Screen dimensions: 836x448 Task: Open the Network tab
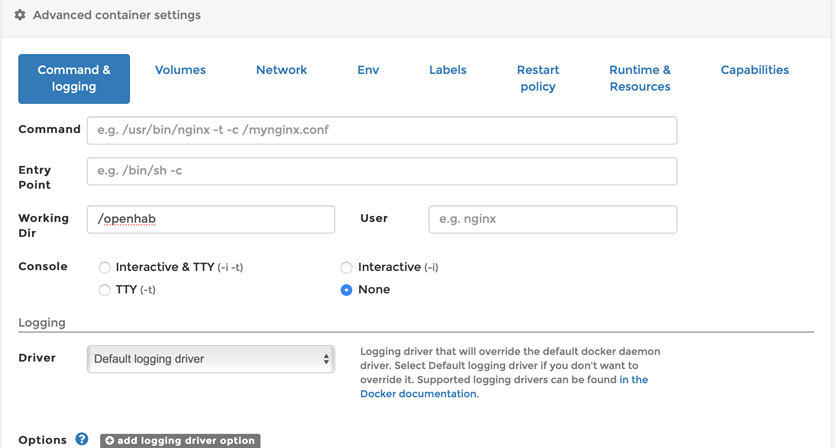point(281,70)
